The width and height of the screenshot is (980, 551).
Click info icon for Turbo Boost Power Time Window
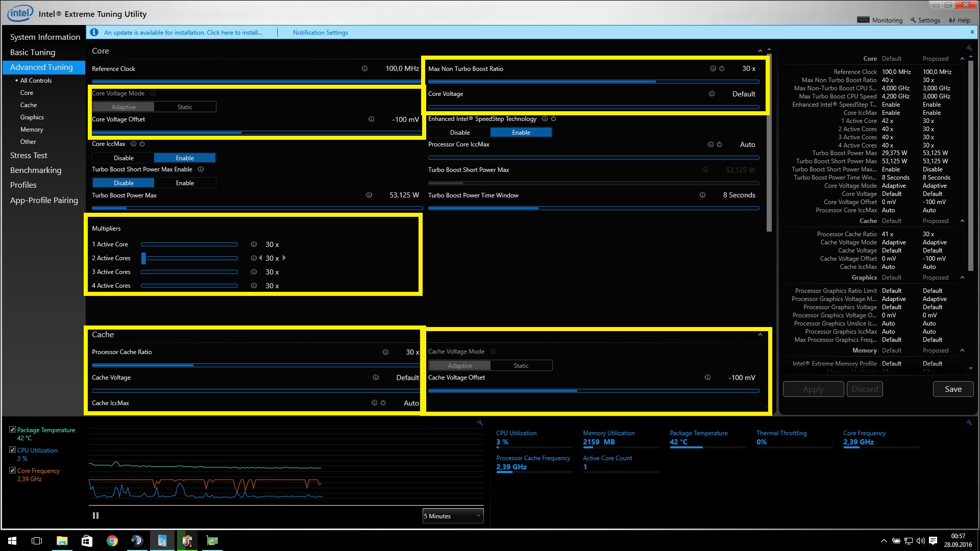pyautogui.click(x=702, y=195)
